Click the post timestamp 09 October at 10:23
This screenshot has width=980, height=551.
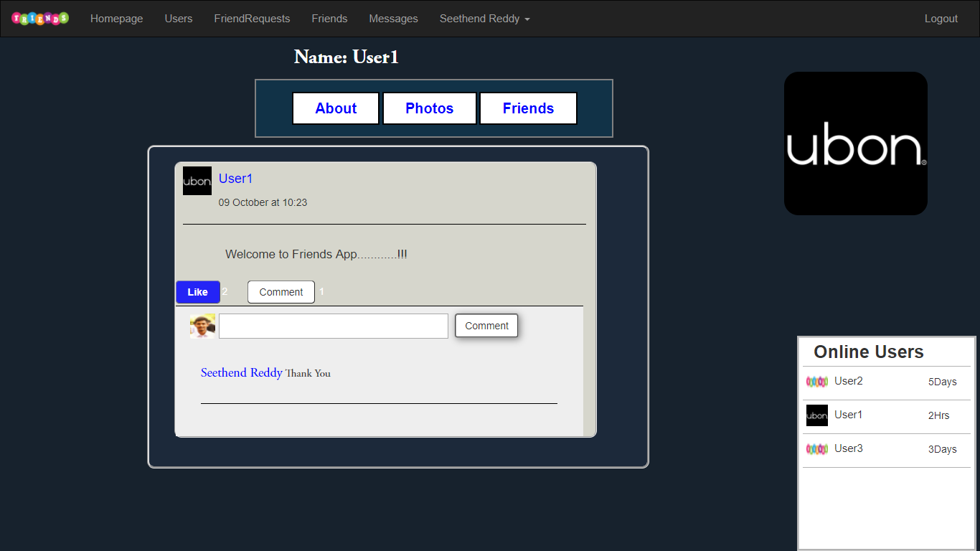(263, 202)
